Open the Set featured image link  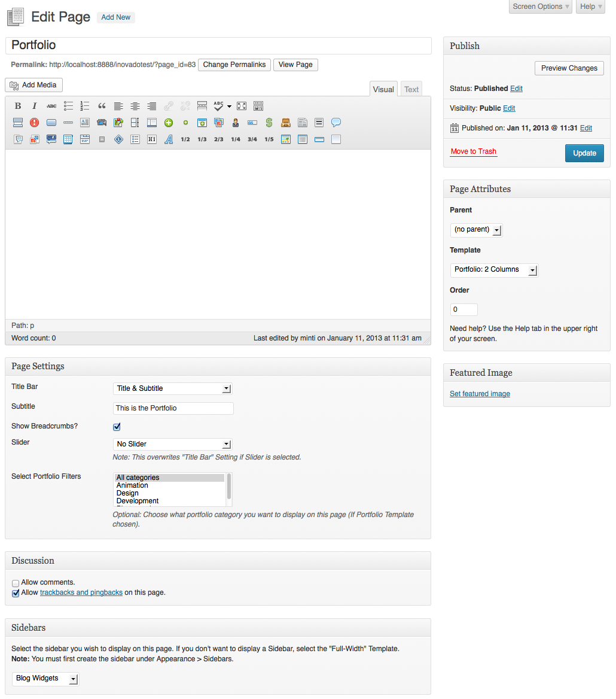(x=479, y=393)
